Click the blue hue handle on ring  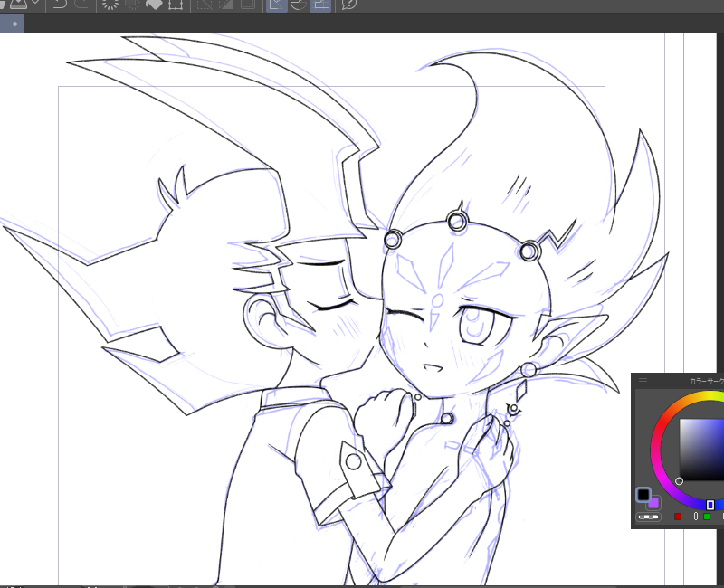pyautogui.click(x=710, y=505)
